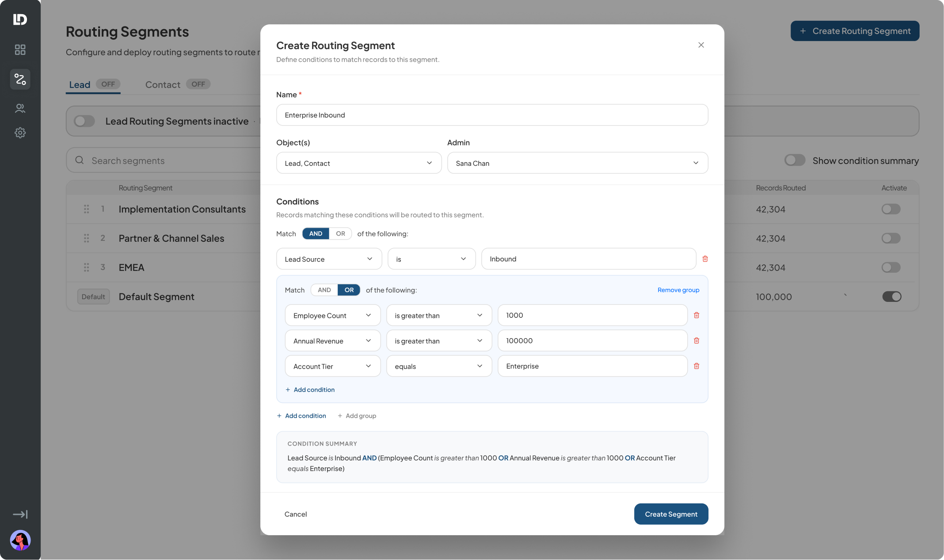Select the routing icon in sidebar
Screen dimensions: 944x560
tap(20, 79)
